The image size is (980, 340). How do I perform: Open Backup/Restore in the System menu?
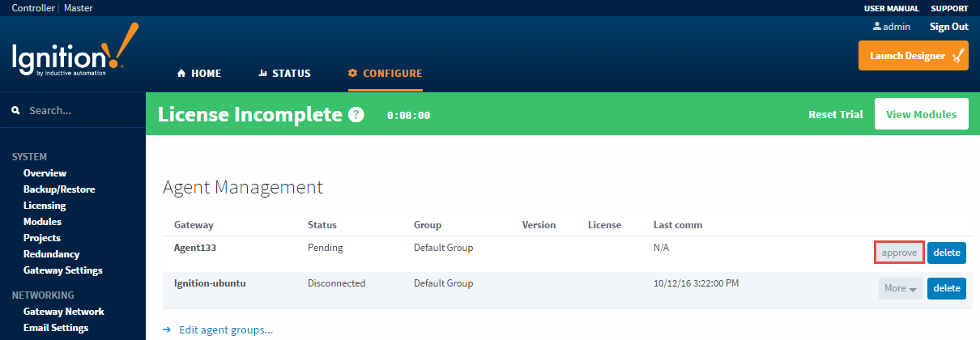[x=59, y=189]
